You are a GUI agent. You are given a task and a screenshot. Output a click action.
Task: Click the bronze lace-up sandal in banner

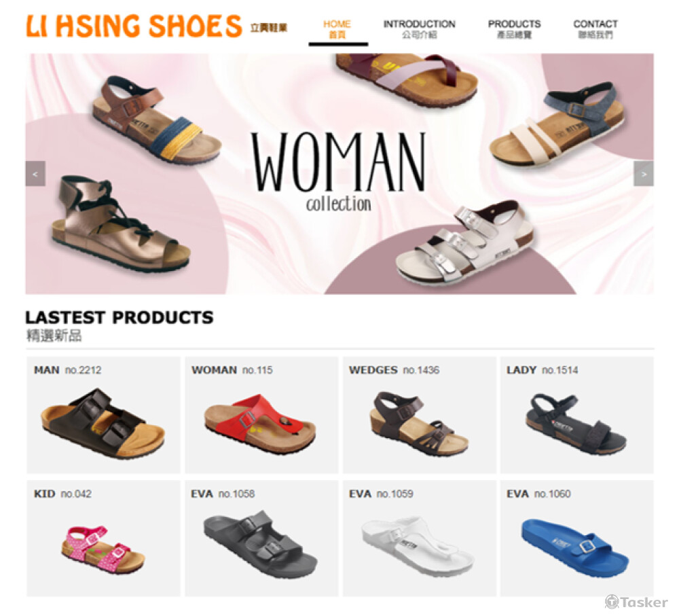120,224
